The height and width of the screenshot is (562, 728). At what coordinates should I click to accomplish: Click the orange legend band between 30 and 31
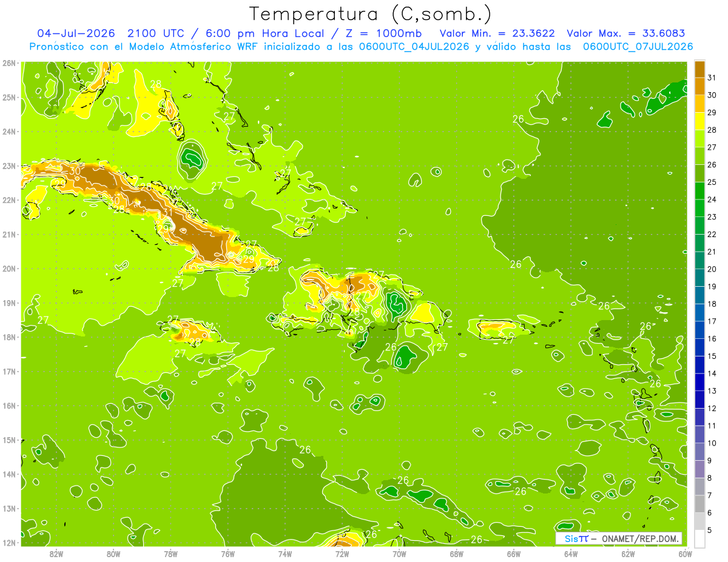[x=699, y=86]
